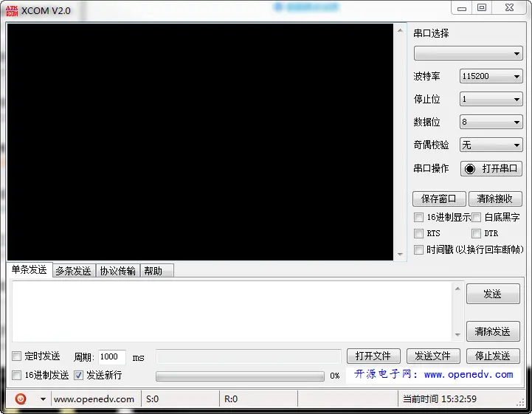Click the 清除接收 button
The width and height of the screenshot is (532, 414).
tap(495, 199)
